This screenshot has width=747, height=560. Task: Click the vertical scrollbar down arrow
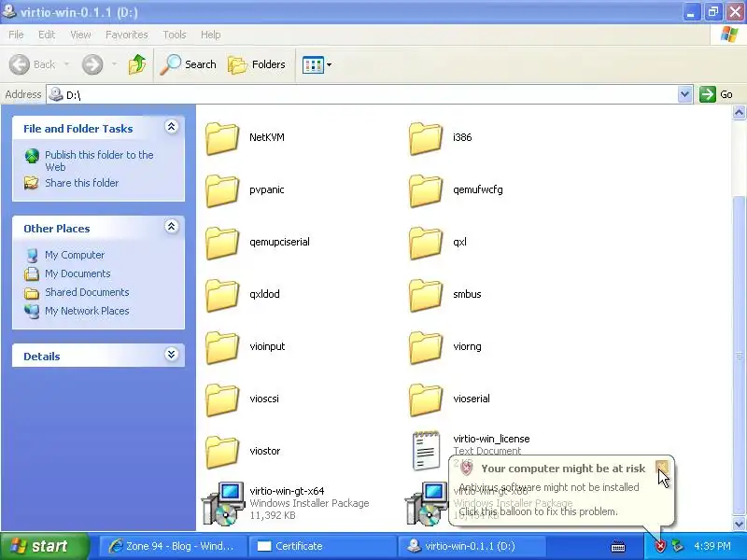tap(739, 524)
